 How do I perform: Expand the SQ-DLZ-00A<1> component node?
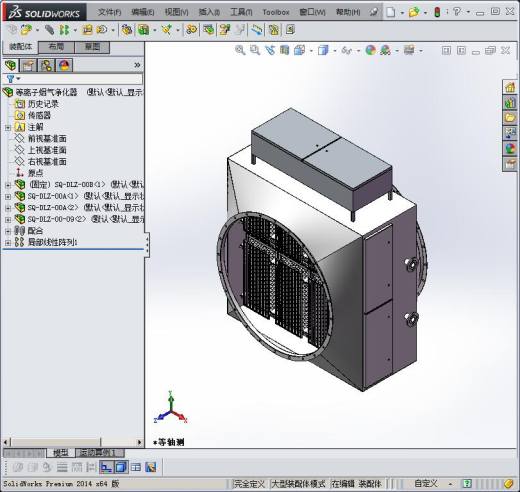(x=8, y=197)
